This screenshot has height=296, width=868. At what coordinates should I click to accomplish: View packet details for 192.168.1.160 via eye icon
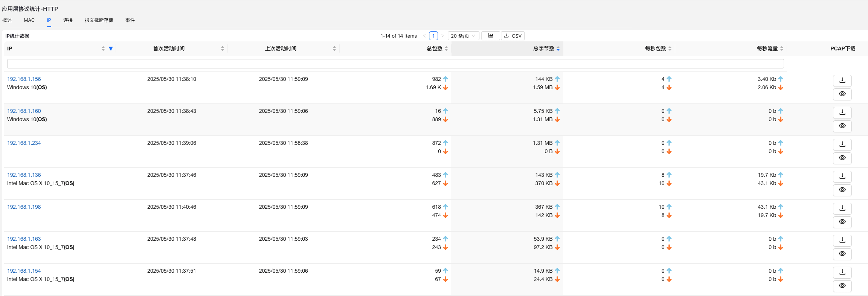(842, 126)
